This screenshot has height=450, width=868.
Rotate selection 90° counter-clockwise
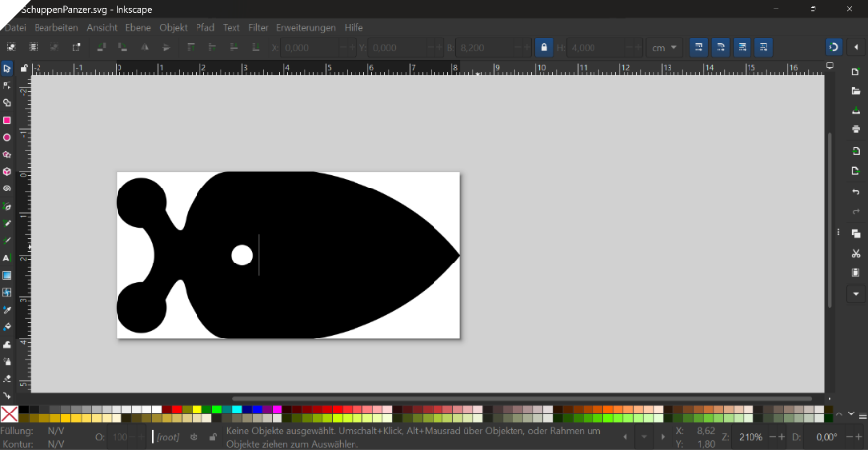(100, 47)
